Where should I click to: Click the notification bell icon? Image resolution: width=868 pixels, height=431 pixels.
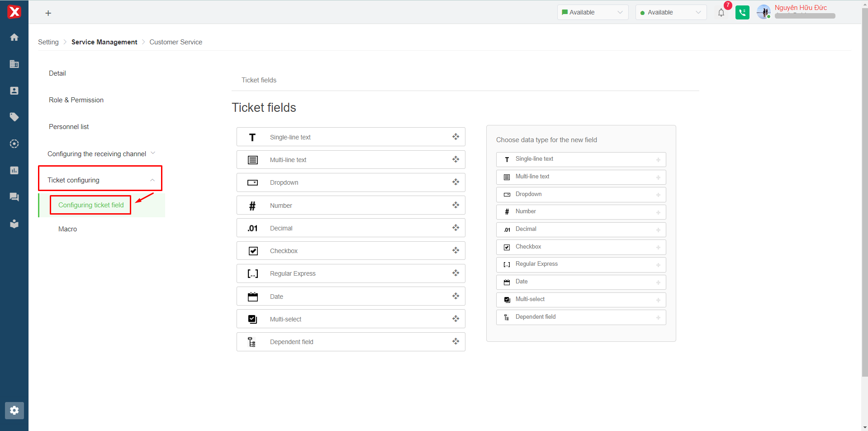pyautogui.click(x=721, y=13)
